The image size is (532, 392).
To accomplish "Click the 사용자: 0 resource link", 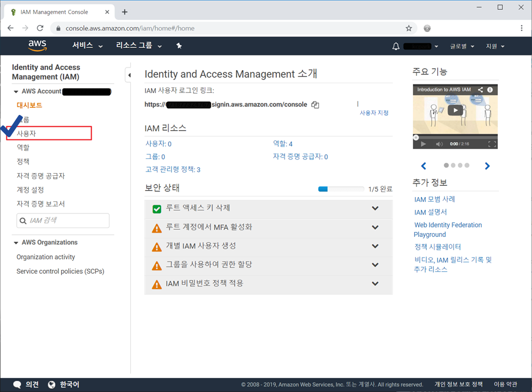I will [x=159, y=144].
